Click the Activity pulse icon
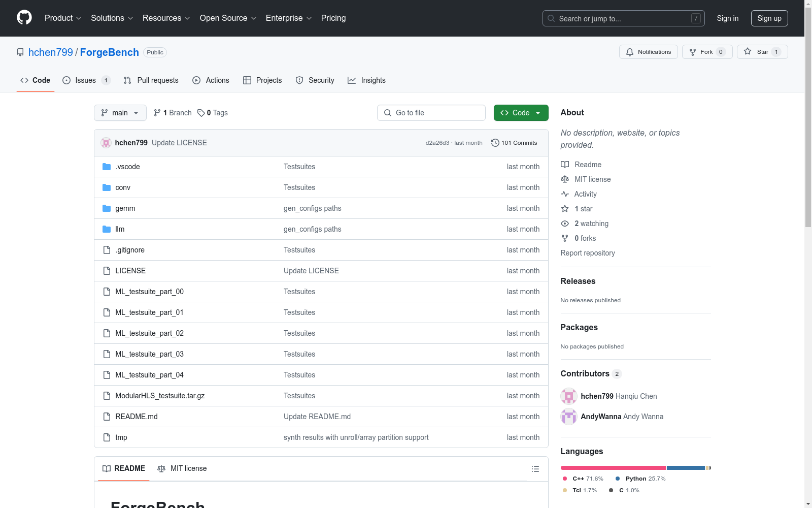Screen dimensions: 812x508 tap(565, 194)
